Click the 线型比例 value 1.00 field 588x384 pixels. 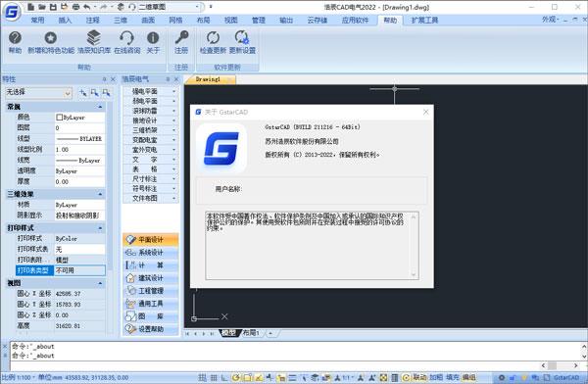tap(79, 149)
